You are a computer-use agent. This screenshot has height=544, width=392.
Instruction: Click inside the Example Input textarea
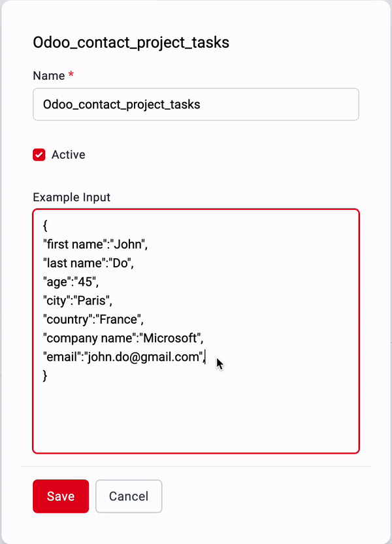click(196, 331)
